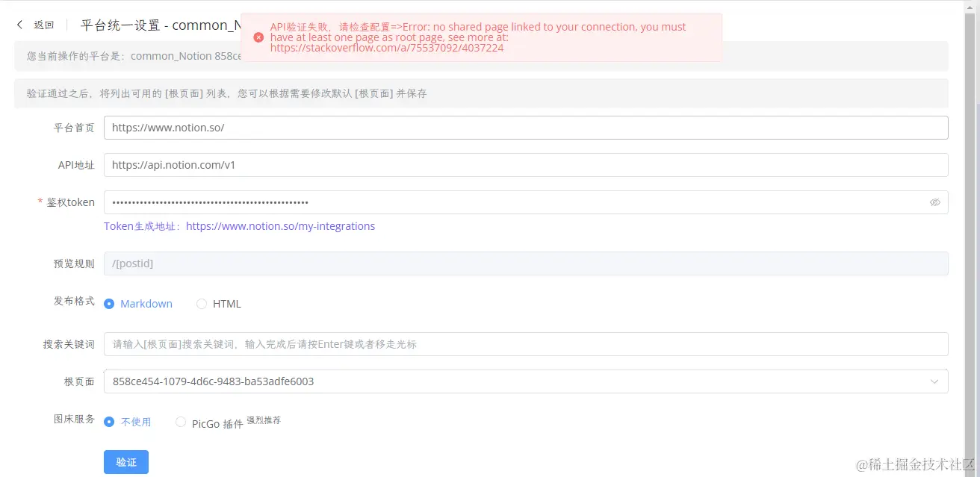
Task: Click the chevron on the 根页面 select box
Action: (x=934, y=381)
